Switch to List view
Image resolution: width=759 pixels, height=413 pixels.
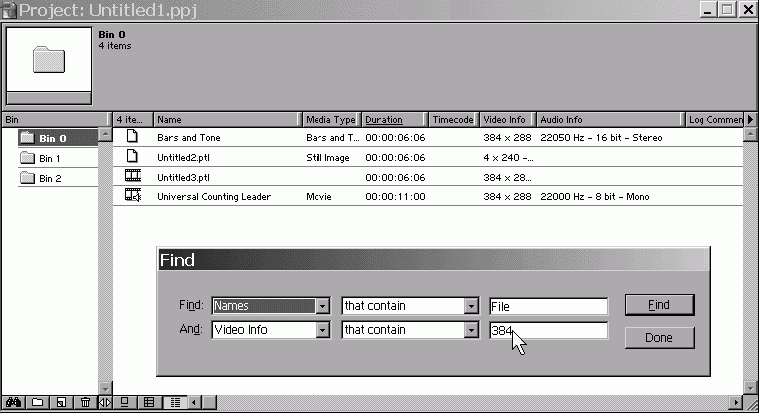pyautogui.click(x=175, y=402)
